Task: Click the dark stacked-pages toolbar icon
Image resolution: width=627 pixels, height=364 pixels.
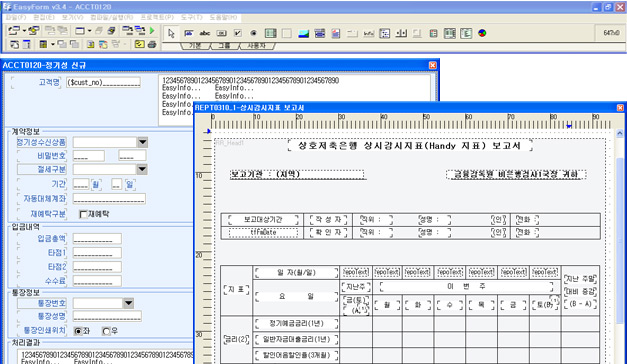Action: [x=112, y=30]
